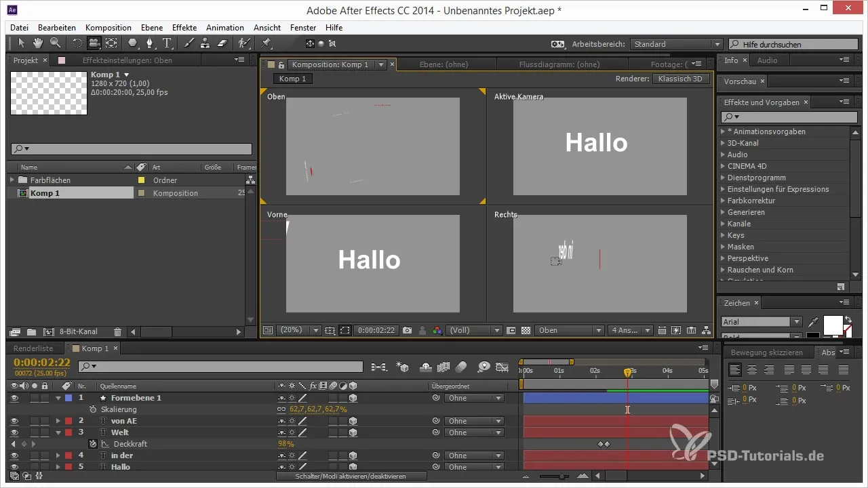Click the Draft 3D icon in timeline
This screenshot has height=488, width=868.
(x=403, y=367)
